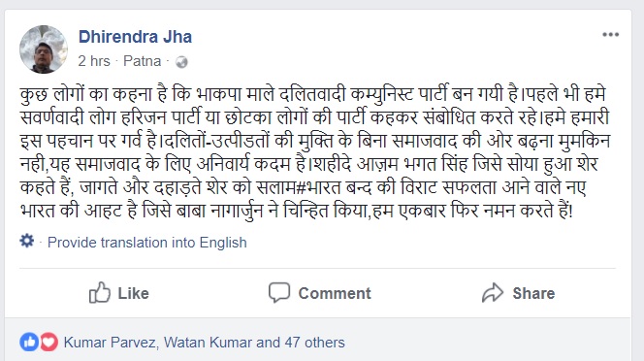Click the arrow Share icon
644x361 pixels.
(x=493, y=293)
